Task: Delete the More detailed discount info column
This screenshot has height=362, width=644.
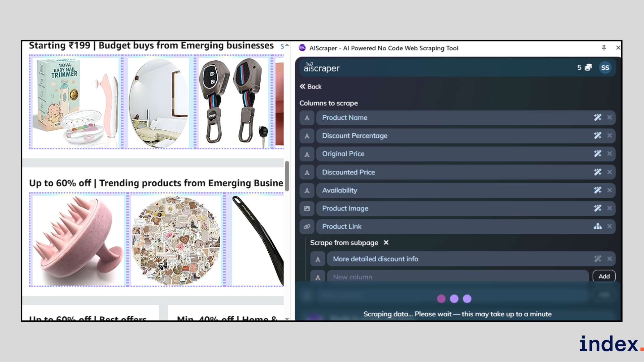Action: coord(609,259)
